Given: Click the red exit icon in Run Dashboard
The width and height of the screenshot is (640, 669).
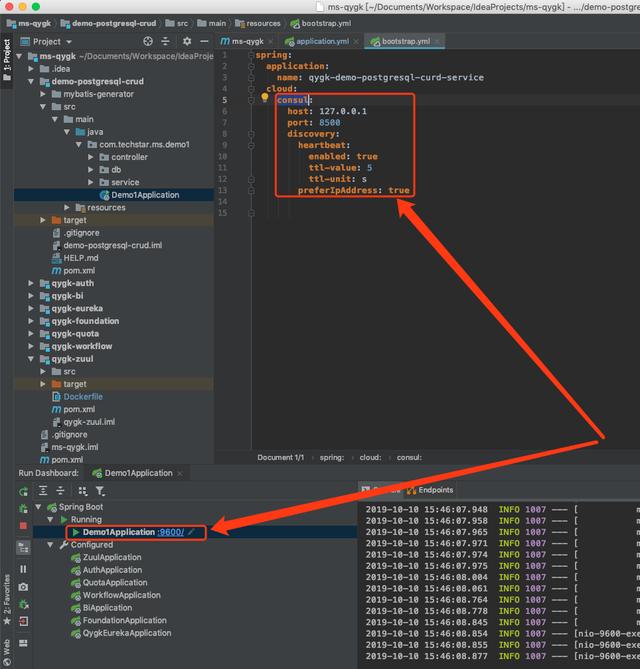Looking at the screenshot, I should point(23,621).
